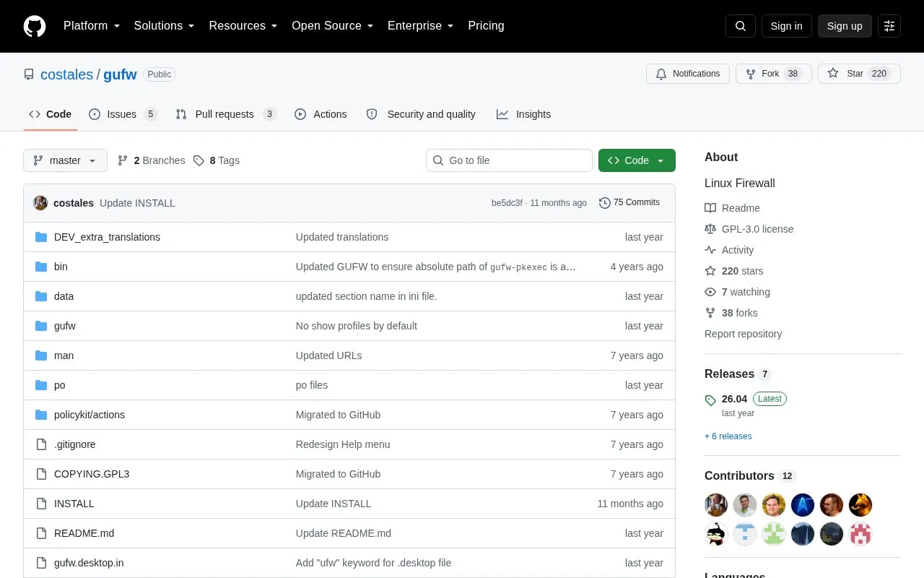Open the master branch dropdown
924x578 pixels.
click(65, 160)
